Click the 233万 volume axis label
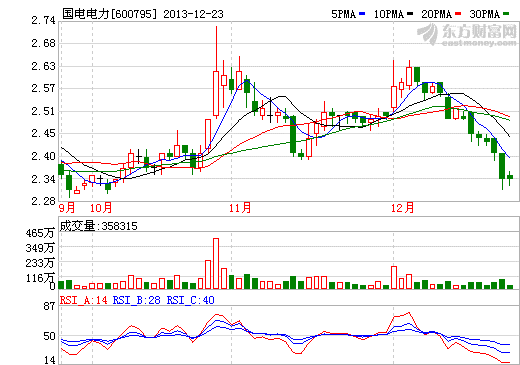Screen dimensions: 520x365 [40, 263]
